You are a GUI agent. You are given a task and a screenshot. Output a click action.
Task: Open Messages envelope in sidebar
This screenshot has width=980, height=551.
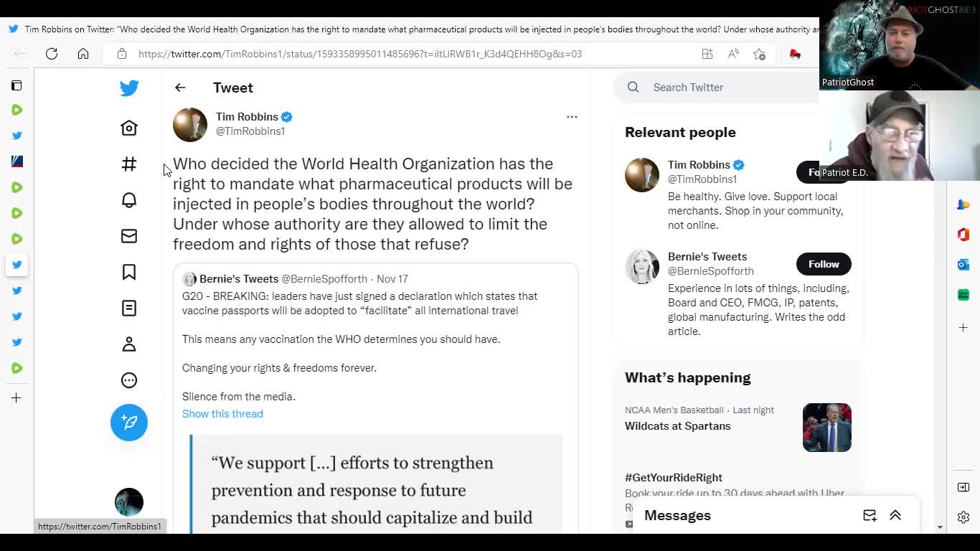coord(129,236)
